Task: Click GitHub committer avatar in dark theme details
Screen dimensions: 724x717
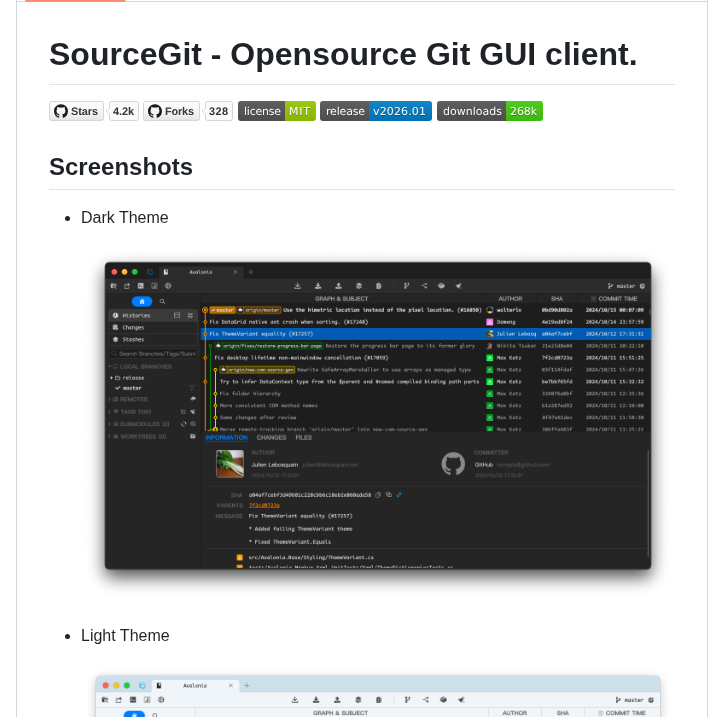Action: [x=453, y=464]
